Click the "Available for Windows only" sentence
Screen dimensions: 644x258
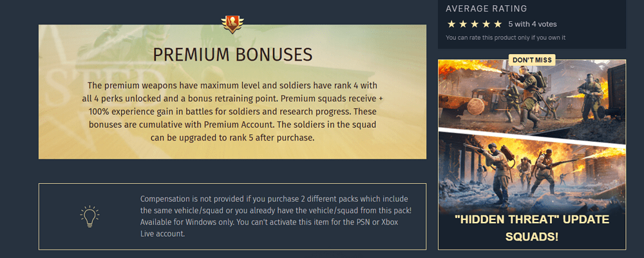click(x=197, y=222)
